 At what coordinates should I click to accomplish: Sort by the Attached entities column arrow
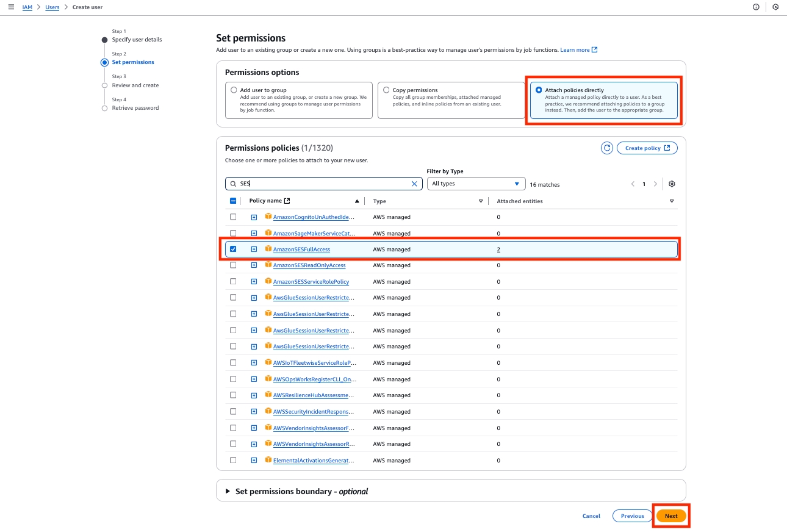click(x=671, y=201)
